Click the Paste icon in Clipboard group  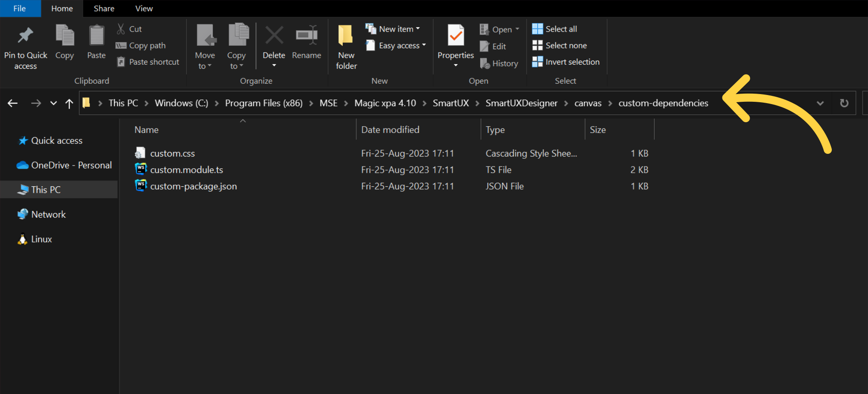pos(96,36)
